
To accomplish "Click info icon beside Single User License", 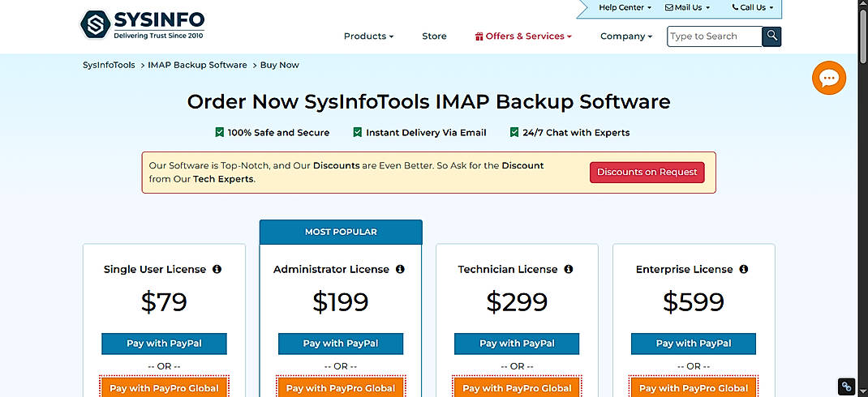I will (x=217, y=269).
